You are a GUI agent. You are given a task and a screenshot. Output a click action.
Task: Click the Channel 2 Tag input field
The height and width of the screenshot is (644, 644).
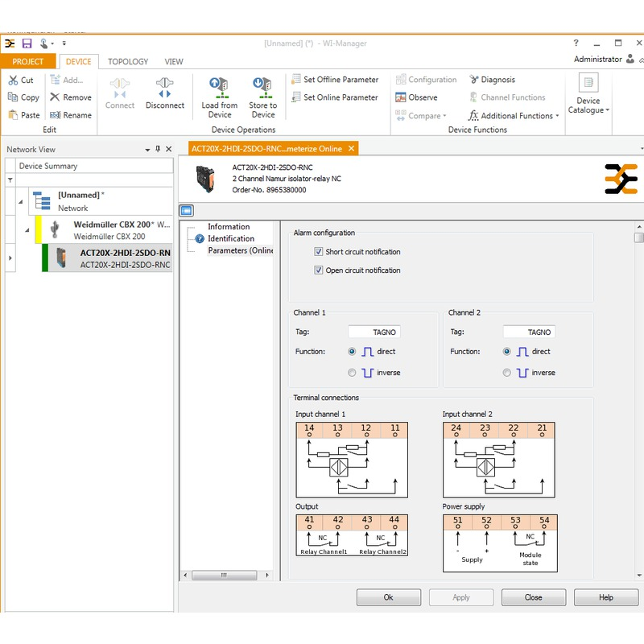[x=529, y=332]
